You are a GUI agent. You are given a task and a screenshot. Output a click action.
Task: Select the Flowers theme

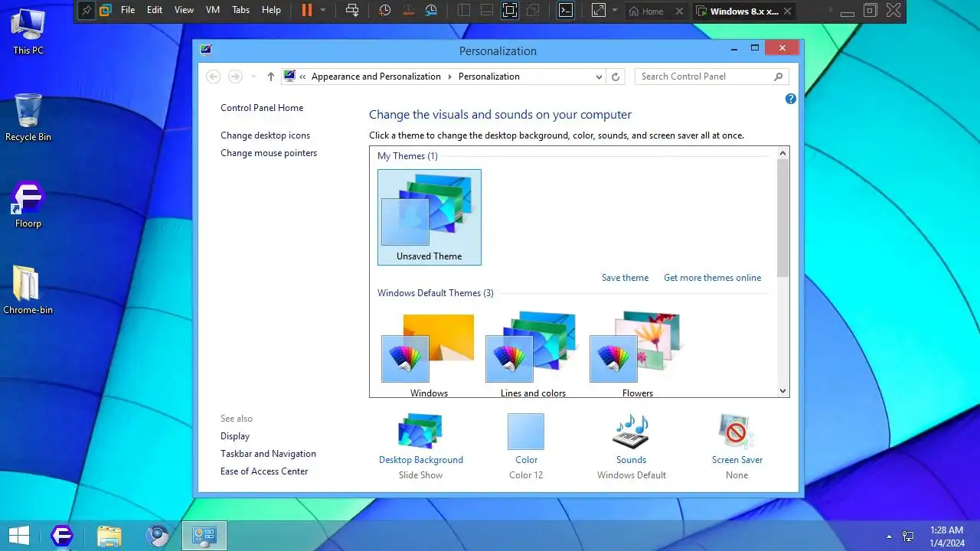[637, 354]
